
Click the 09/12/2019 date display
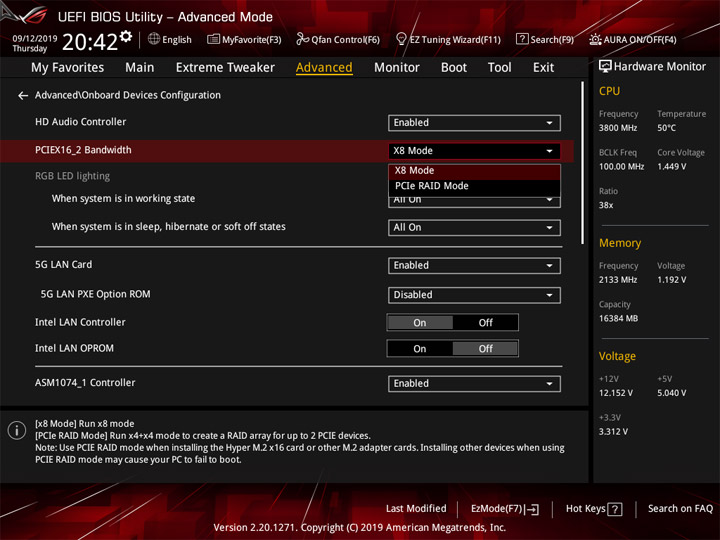pyautogui.click(x=35, y=39)
